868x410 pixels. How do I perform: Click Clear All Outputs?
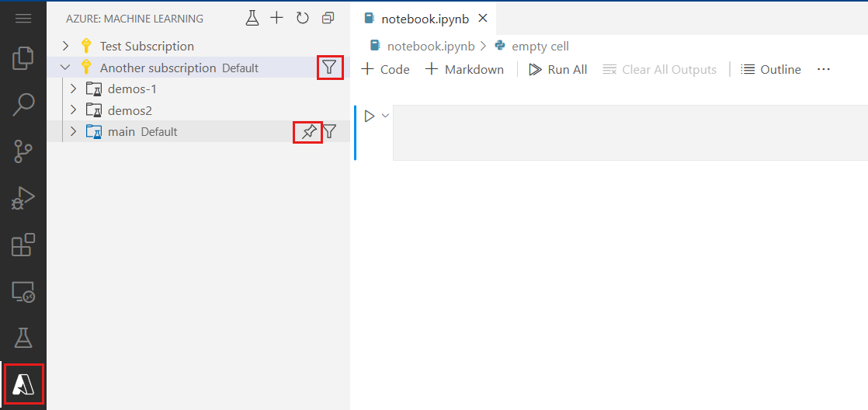tap(659, 70)
